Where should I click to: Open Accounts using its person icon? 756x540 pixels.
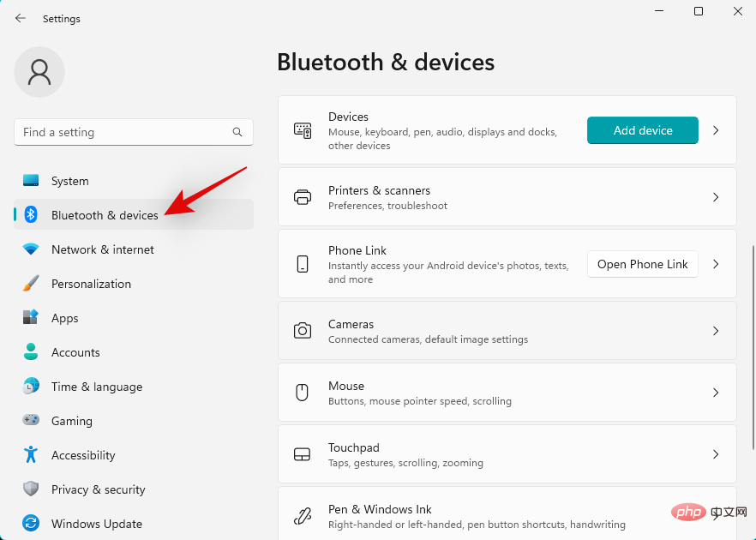pos(31,352)
